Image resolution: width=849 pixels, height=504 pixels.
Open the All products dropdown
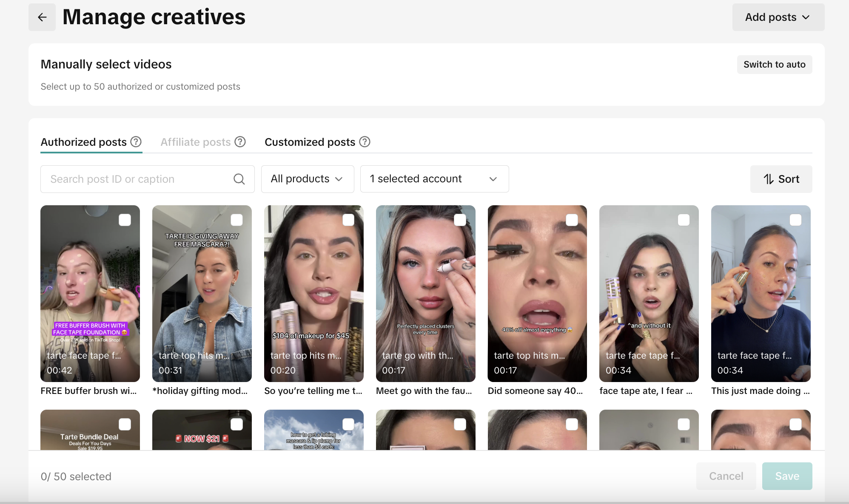pyautogui.click(x=307, y=179)
